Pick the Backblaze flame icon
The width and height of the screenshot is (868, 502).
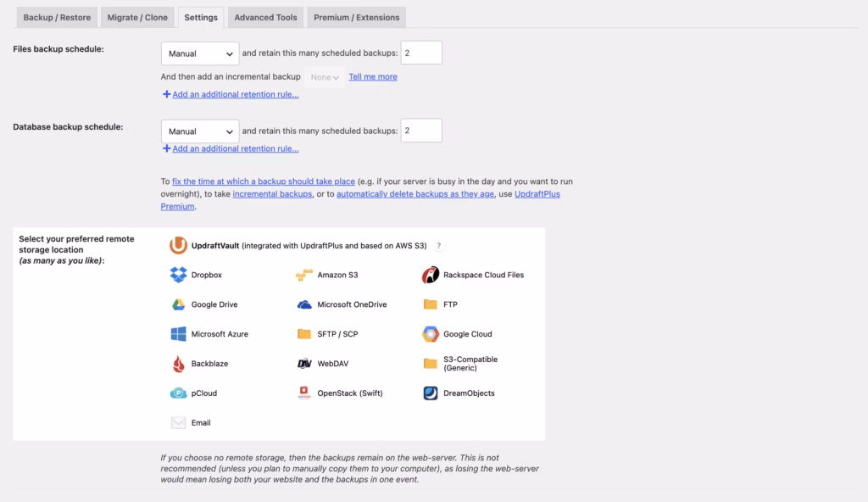(178, 364)
